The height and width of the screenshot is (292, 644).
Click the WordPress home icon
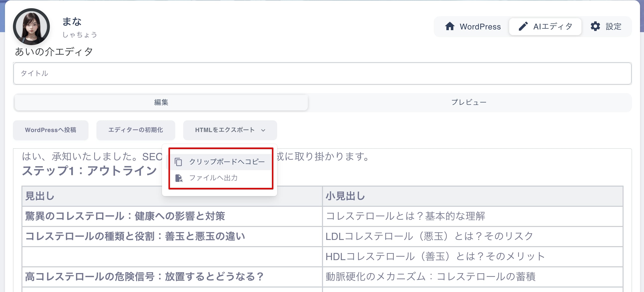[x=450, y=26]
